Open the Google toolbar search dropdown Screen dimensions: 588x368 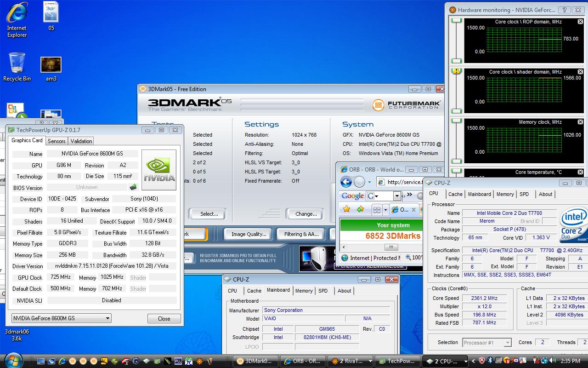(x=397, y=196)
